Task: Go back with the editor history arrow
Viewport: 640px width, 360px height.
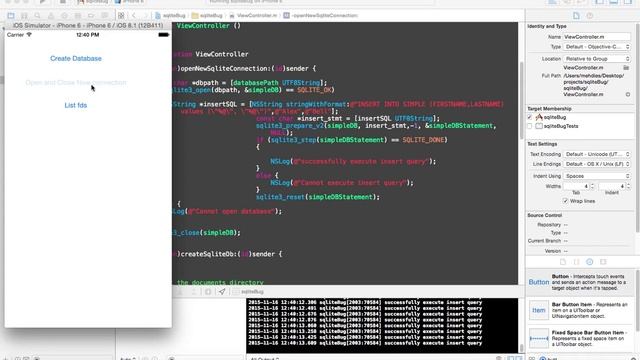Action: (x=133, y=16)
